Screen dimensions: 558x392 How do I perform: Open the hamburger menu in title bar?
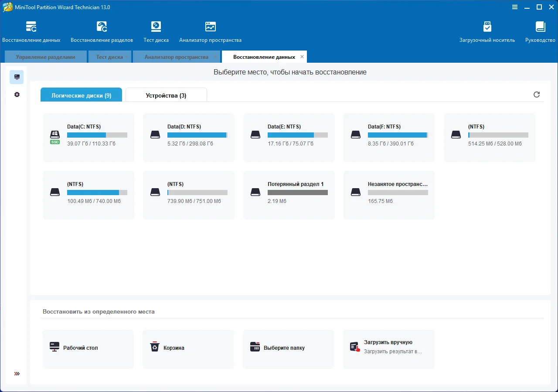tap(515, 7)
